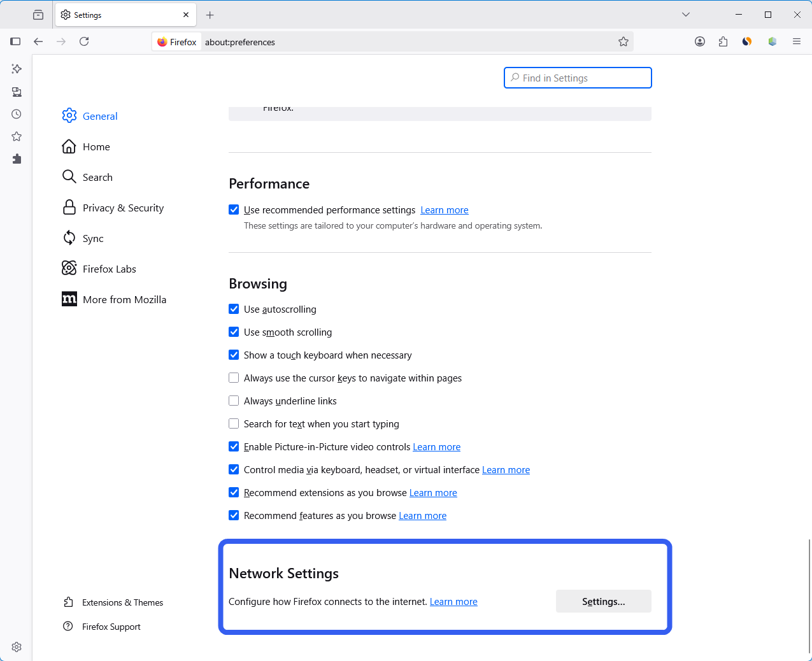The height and width of the screenshot is (661, 812).
Task: Enable Always underline links
Action: click(x=234, y=401)
